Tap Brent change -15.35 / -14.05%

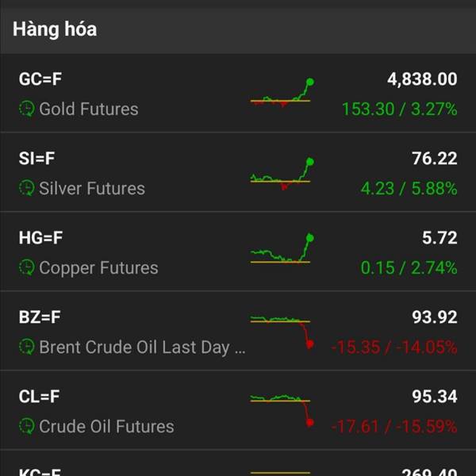394,347
